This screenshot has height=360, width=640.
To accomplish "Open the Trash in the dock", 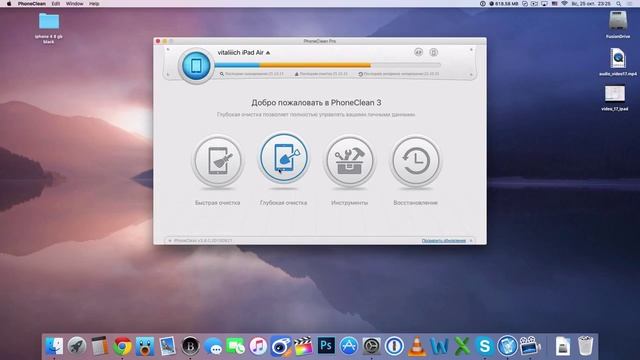I will (585, 346).
